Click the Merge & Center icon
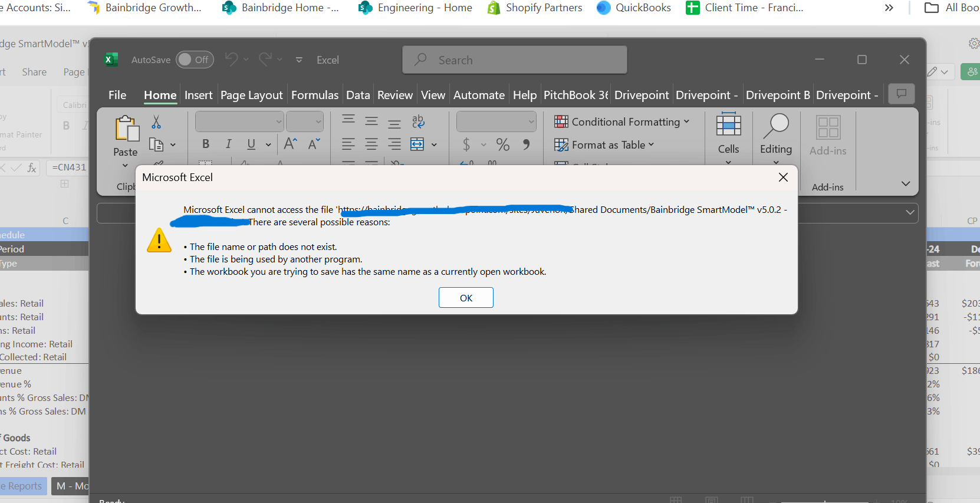This screenshot has width=980, height=503. [417, 144]
